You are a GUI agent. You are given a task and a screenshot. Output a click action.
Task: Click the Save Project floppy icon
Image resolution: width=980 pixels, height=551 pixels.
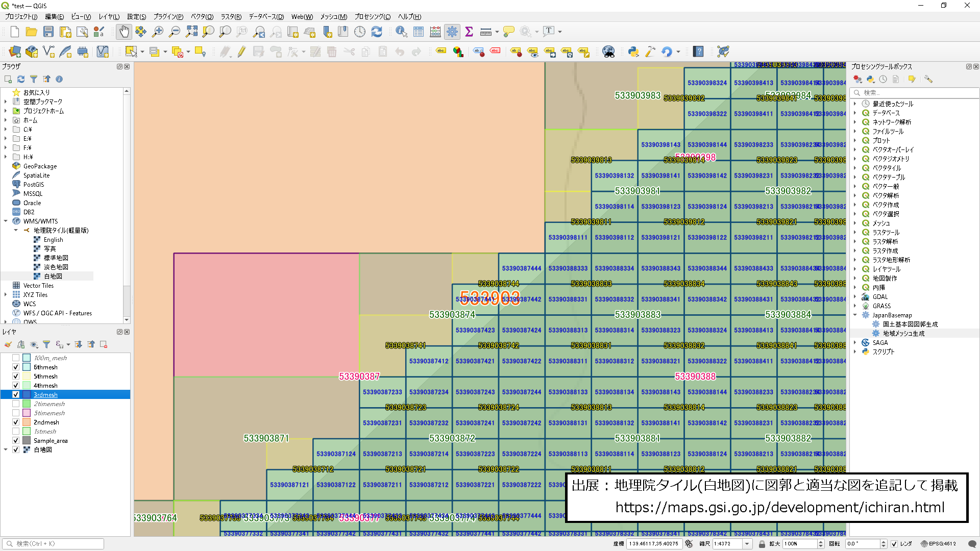click(48, 32)
